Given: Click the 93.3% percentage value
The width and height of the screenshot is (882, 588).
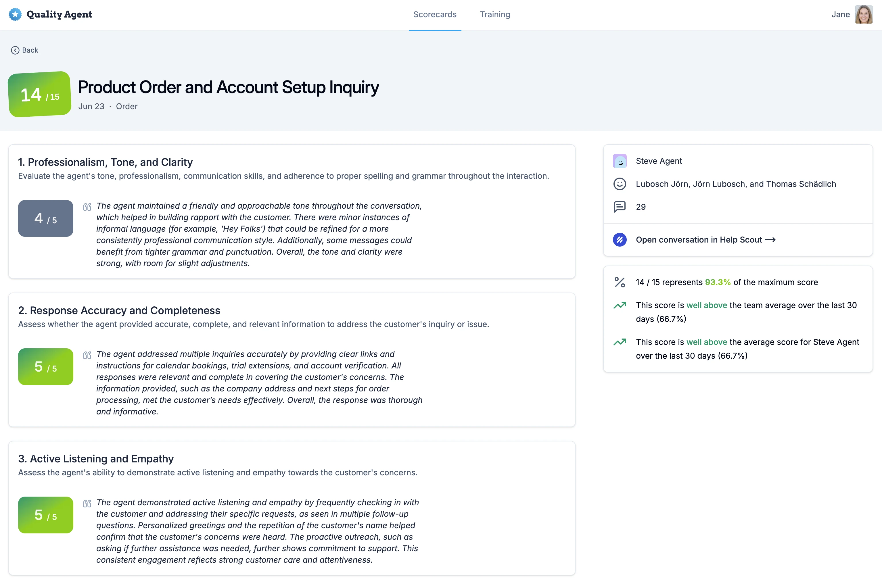Looking at the screenshot, I should pyautogui.click(x=718, y=283).
